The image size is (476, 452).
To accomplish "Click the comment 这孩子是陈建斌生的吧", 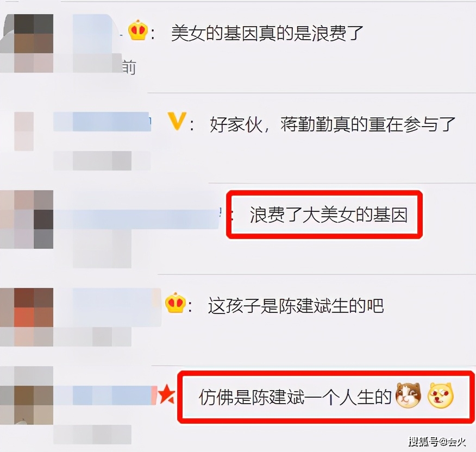I will [x=296, y=305].
